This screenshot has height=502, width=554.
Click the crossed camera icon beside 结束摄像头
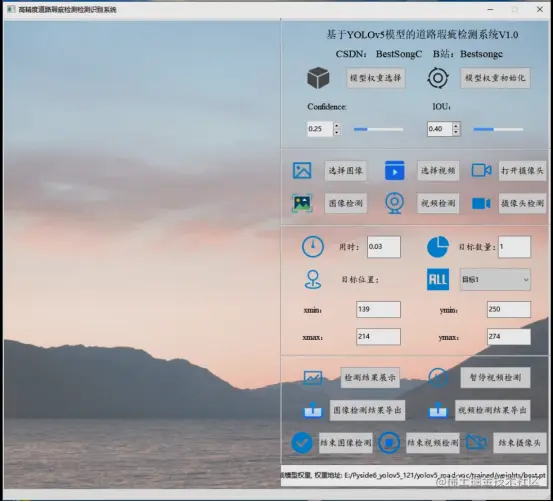(476, 442)
